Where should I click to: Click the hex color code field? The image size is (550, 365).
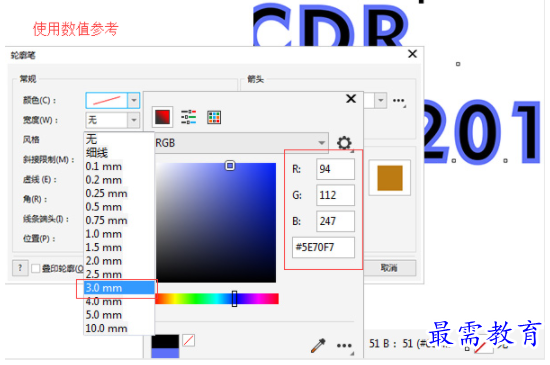click(x=323, y=248)
